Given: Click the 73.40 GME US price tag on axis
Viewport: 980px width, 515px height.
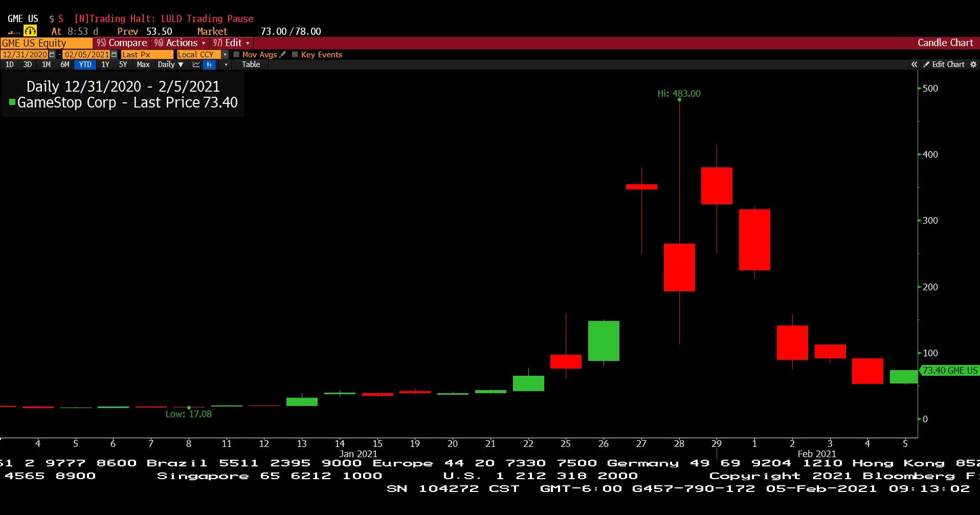Looking at the screenshot, I should [x=949, y=371].
